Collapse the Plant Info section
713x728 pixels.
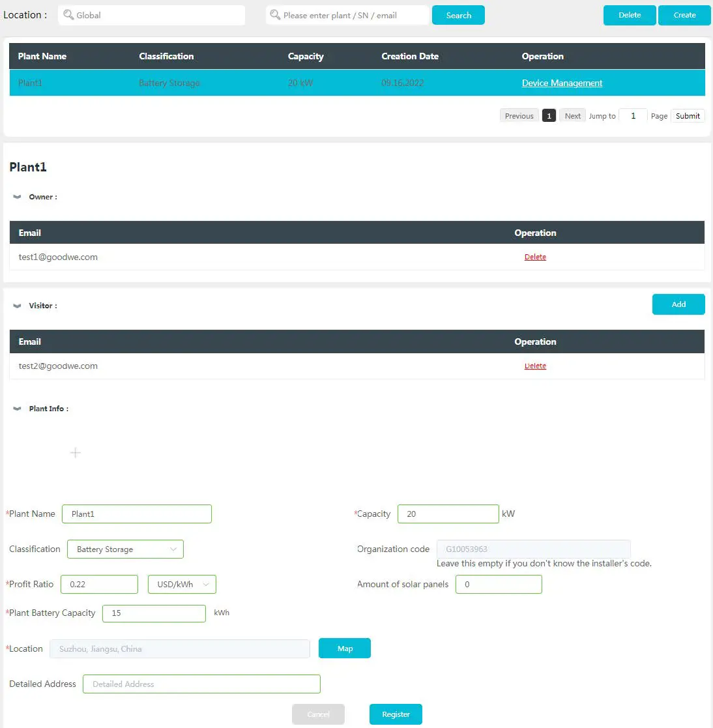[16, 408]
